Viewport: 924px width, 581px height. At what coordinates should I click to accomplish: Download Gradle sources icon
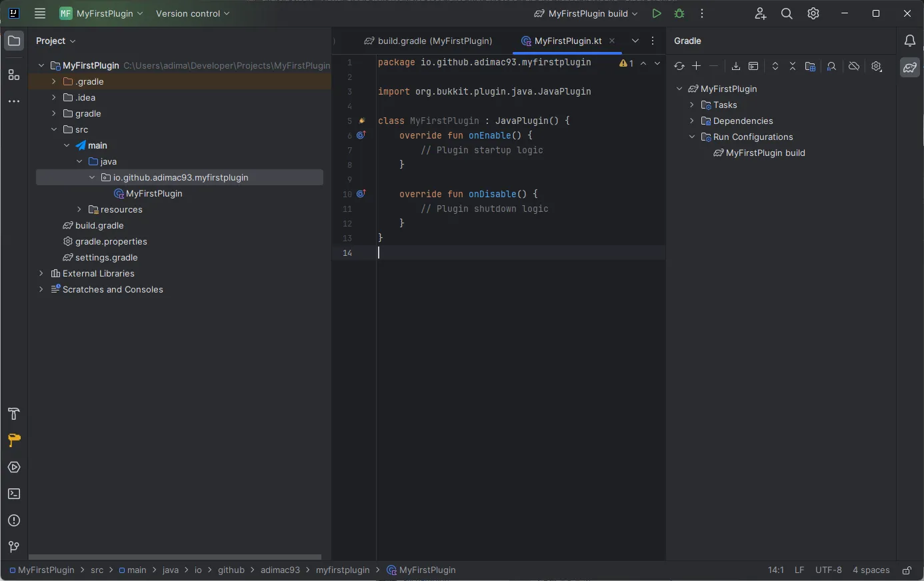[736, 66]
